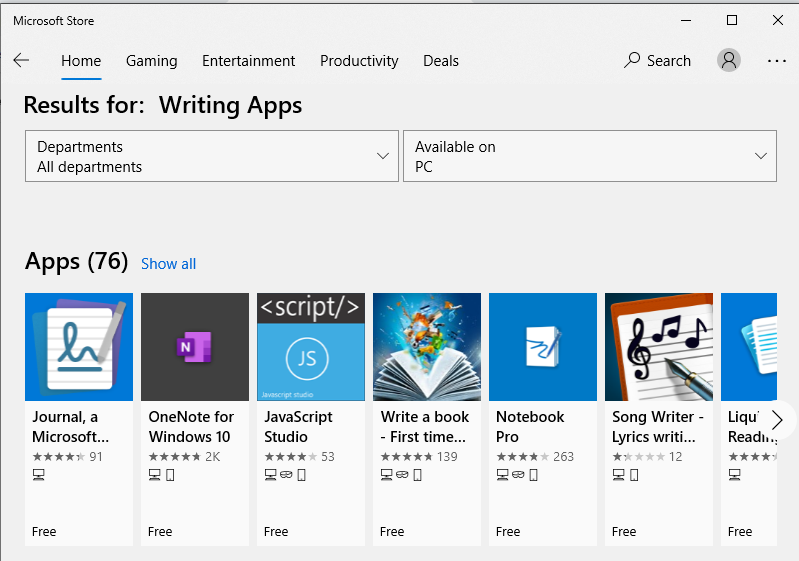Click Song Writer rating 12
The width and height of the screenshot is (799, 561).
[647, 457]
